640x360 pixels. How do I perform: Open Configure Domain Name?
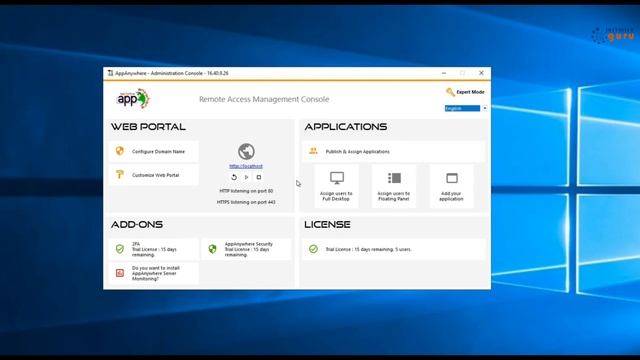(x=154, y=151)
